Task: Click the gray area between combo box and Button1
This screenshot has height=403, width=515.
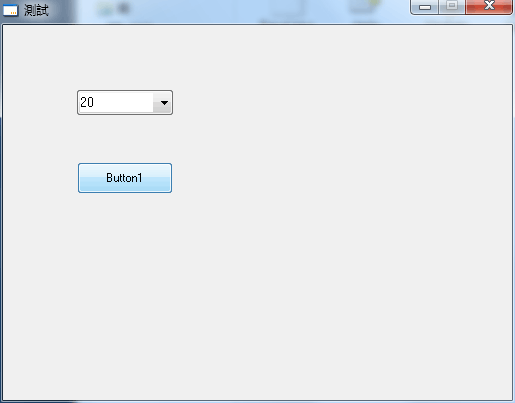Action: click(x=125, y=139)
